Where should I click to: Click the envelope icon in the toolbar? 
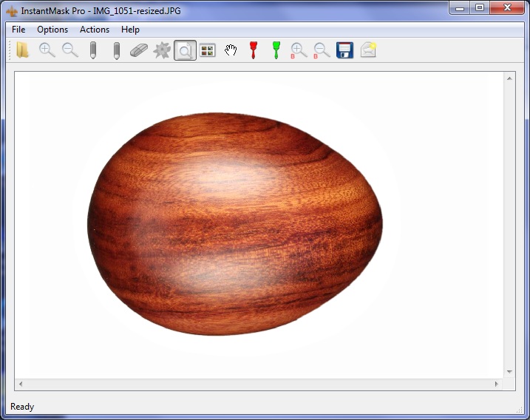tap(368, 50)
